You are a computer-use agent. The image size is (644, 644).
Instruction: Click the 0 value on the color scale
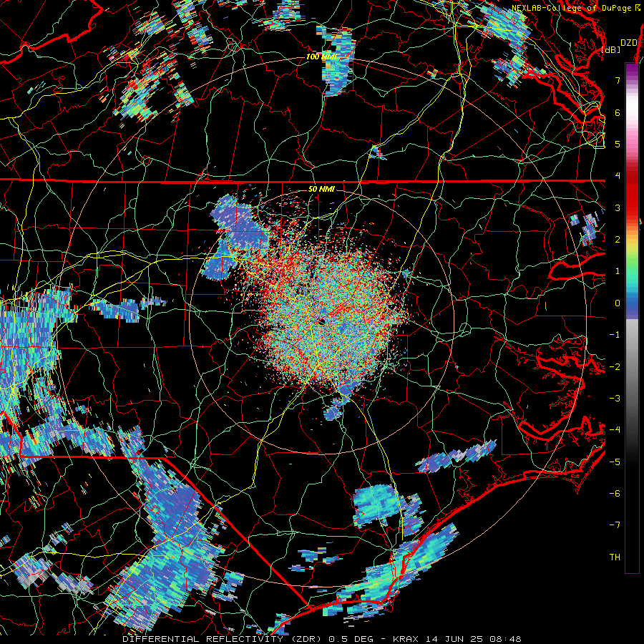[618, 303]
